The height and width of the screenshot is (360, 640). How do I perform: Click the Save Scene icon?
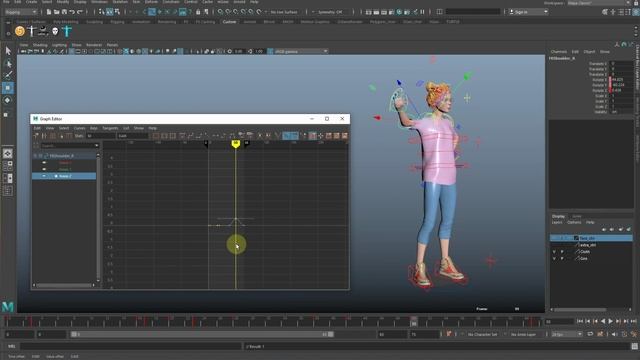click(x=64, y=12)
